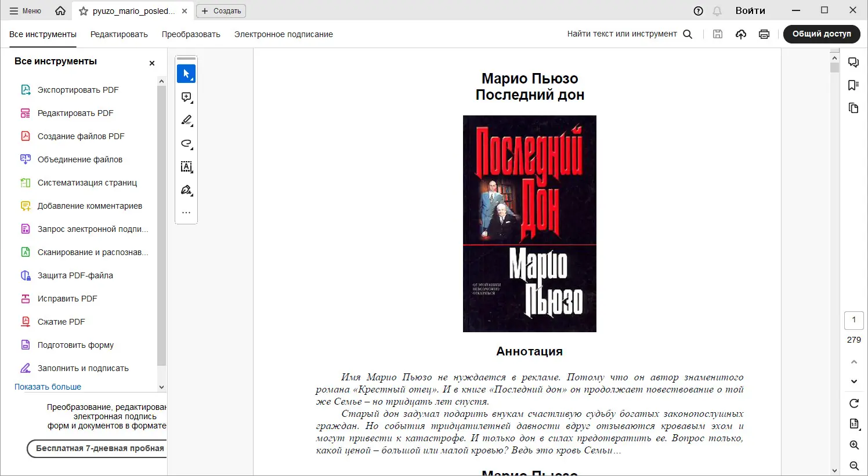Click the Аннотация heading text

click(x=530, y=351)
